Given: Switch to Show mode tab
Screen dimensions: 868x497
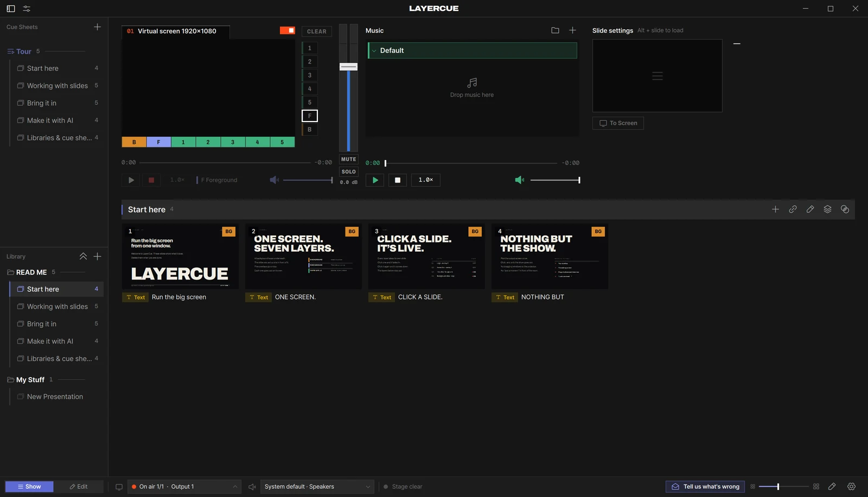Looking at the screenshot, I should tap(29, 487).
